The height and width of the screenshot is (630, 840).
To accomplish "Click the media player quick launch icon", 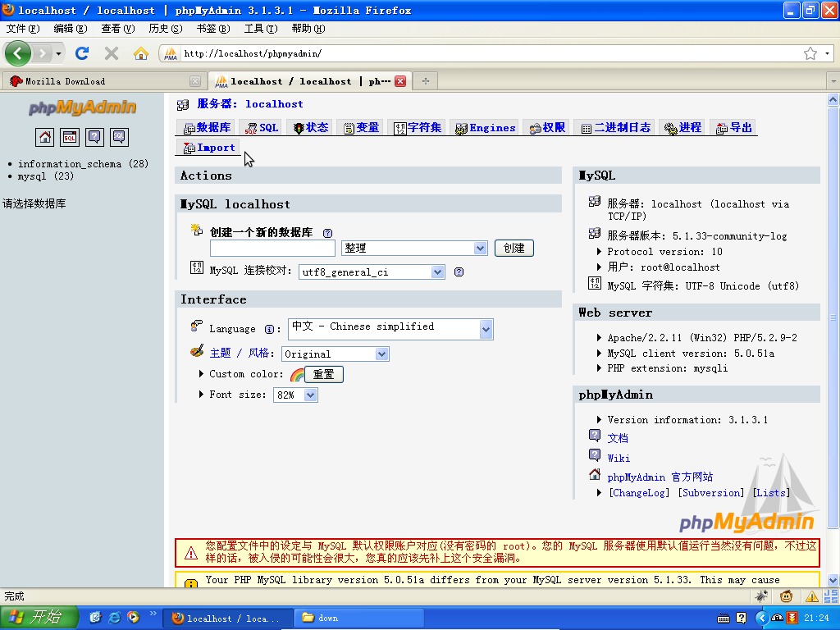I will (x=133, y=617).
